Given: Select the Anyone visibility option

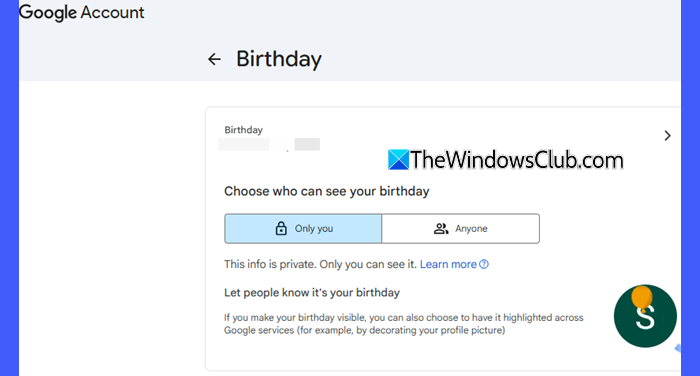Looking at the screenshot, I should point(461,229).
